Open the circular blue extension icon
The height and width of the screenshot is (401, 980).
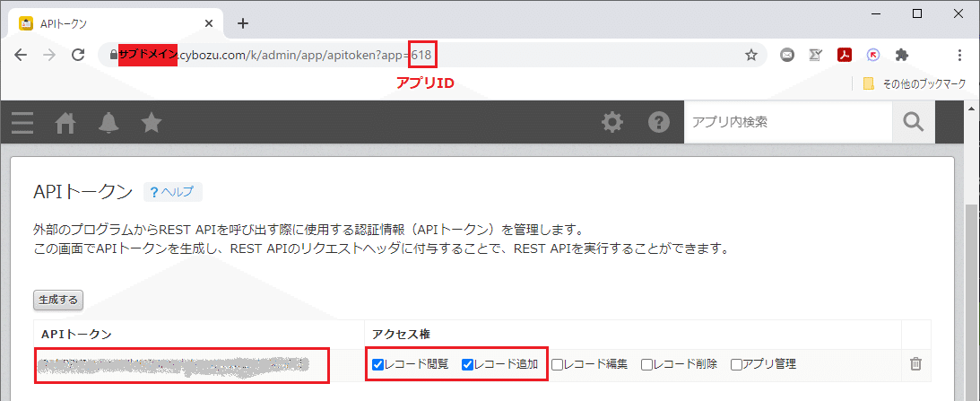pyautogui.click(x=873, y=55)
